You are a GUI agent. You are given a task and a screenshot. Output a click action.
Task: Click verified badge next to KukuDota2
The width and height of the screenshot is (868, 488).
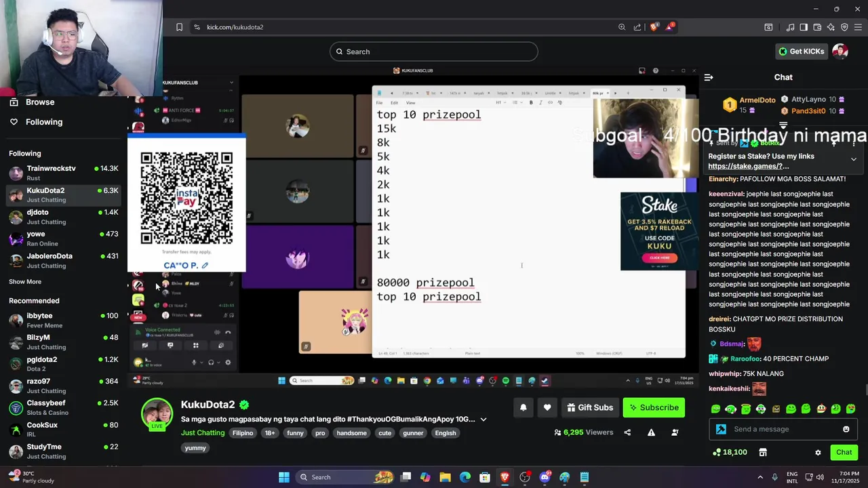244,405
